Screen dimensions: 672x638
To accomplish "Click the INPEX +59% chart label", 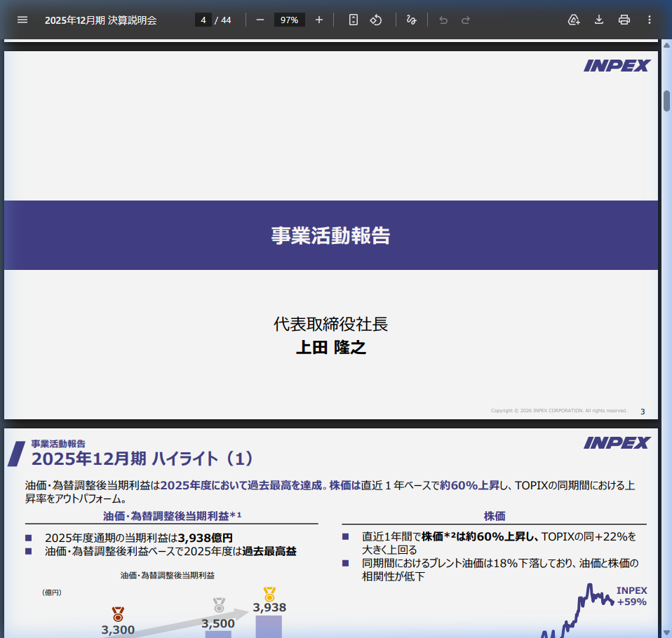I will (632, 596).
